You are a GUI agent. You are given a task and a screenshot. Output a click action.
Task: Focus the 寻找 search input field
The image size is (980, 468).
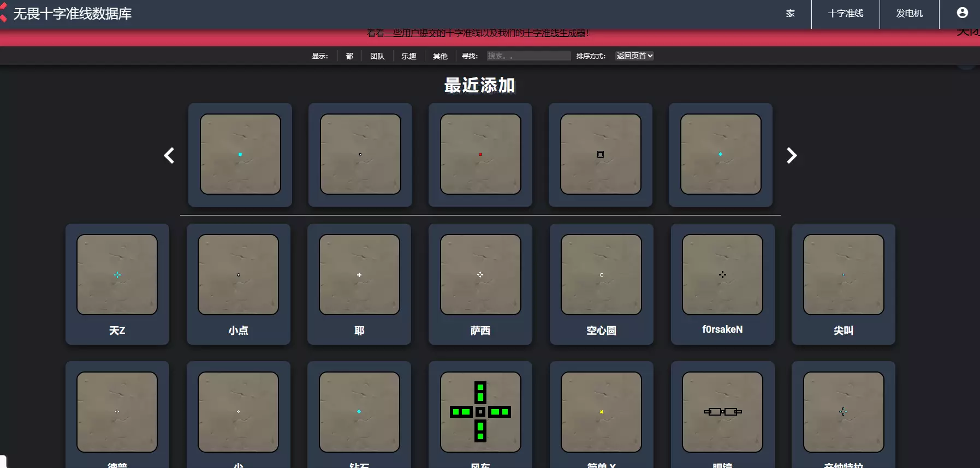click(528, 56)
